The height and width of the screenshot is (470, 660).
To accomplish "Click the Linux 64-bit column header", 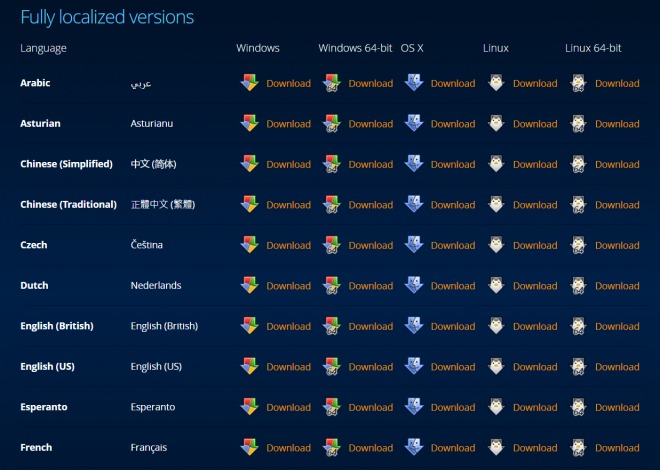I will (x=593, y=48).
